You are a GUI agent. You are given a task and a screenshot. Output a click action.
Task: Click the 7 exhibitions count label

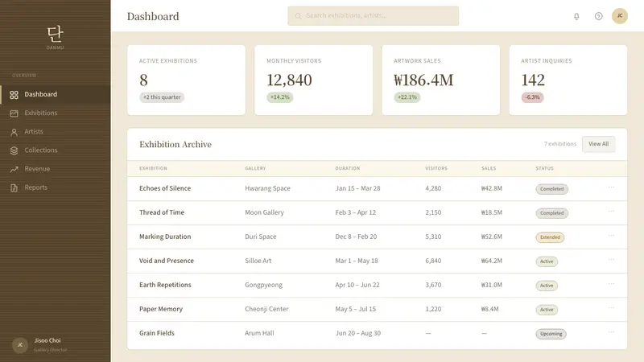click(560, 144)
